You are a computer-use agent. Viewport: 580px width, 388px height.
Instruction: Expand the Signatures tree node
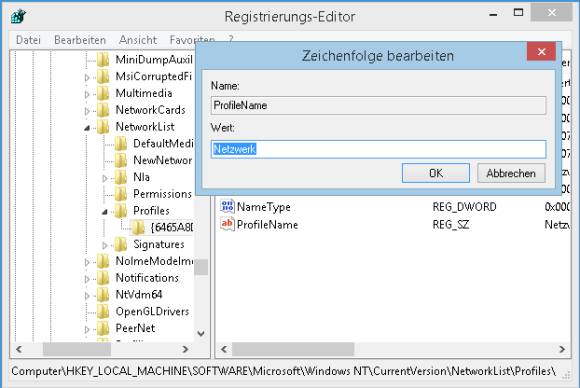[x=105, y=245]
